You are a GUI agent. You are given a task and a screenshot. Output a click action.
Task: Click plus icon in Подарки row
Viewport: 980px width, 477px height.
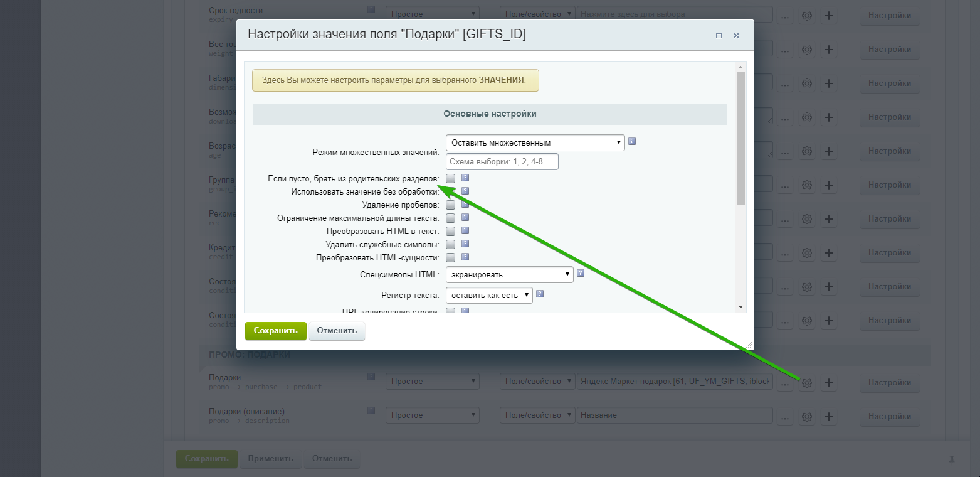828,382
